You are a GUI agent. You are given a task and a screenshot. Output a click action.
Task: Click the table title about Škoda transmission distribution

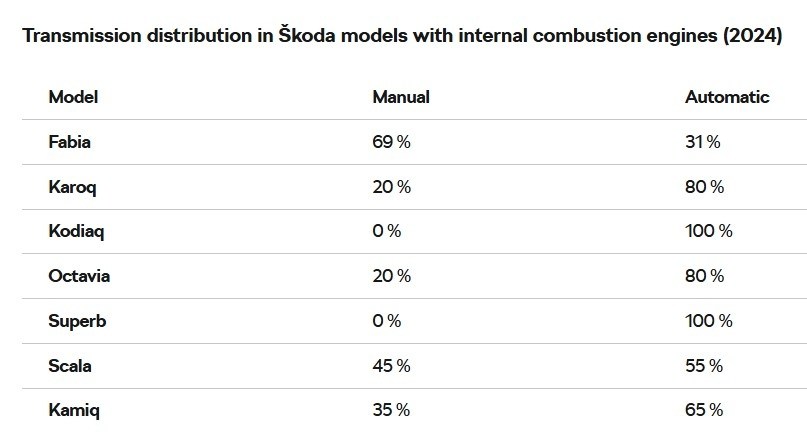pos(401,37)
